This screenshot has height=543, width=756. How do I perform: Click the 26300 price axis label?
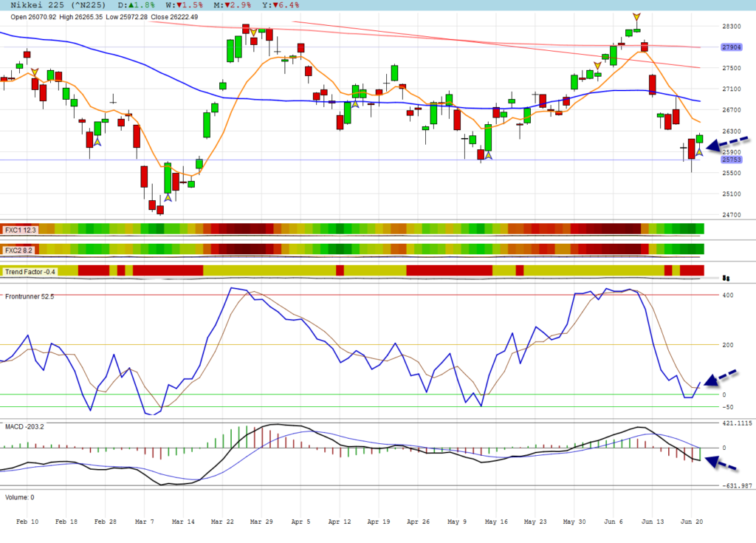732,132
